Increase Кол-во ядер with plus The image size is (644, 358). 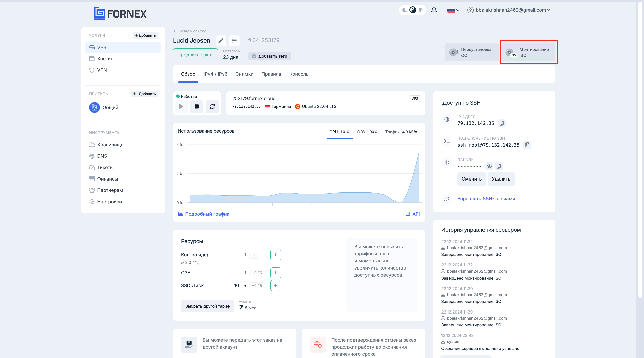pyautogui.click(x=276, y=255)
